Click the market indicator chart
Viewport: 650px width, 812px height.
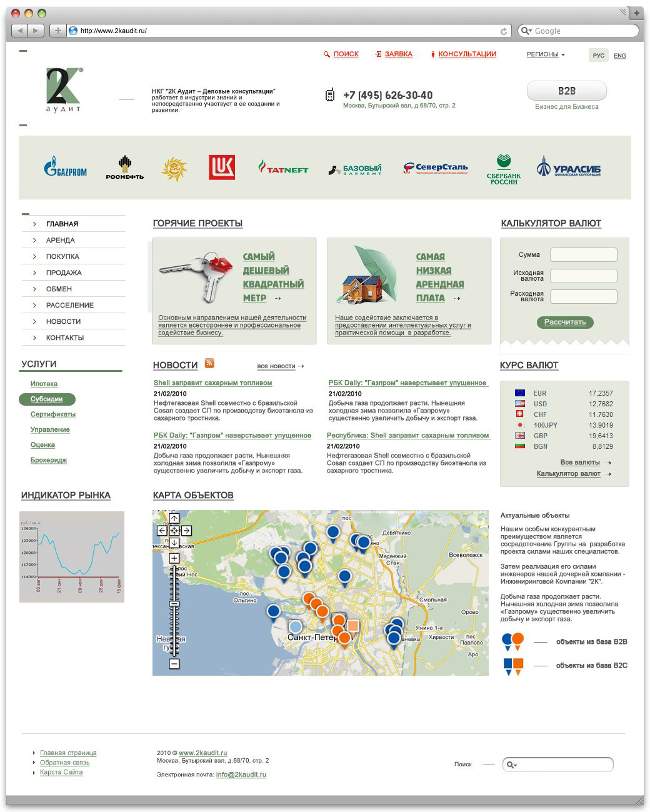pos(72,557)
